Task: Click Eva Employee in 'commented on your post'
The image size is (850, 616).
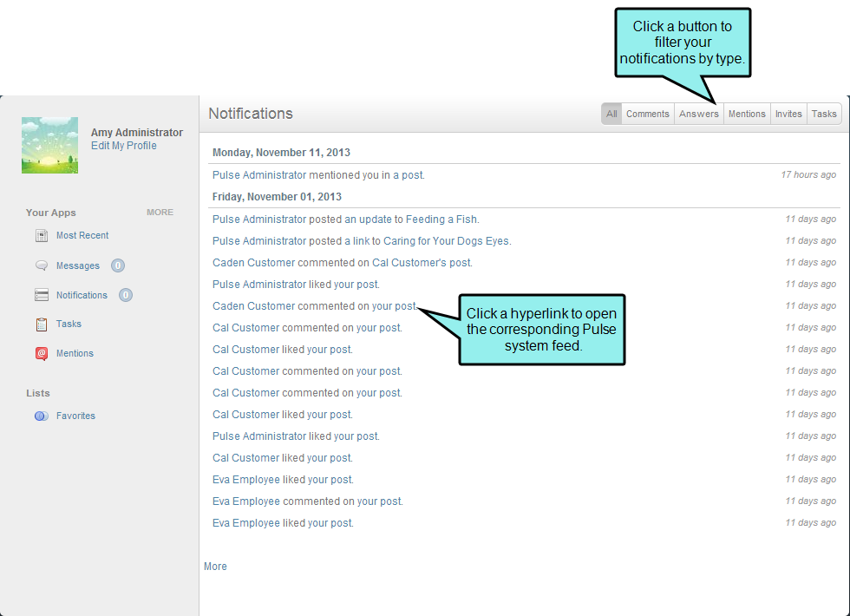Action: coord(246,501)
